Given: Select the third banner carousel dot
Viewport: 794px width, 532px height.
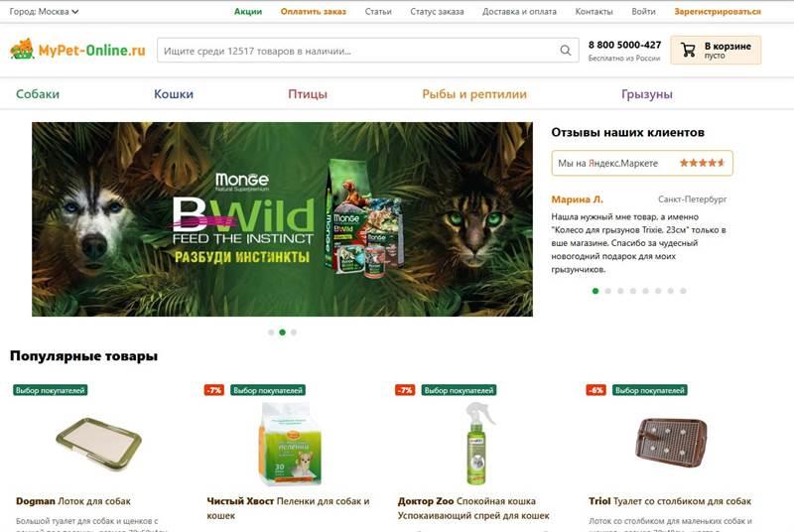Looking at the screenshot, I should 294,332.
